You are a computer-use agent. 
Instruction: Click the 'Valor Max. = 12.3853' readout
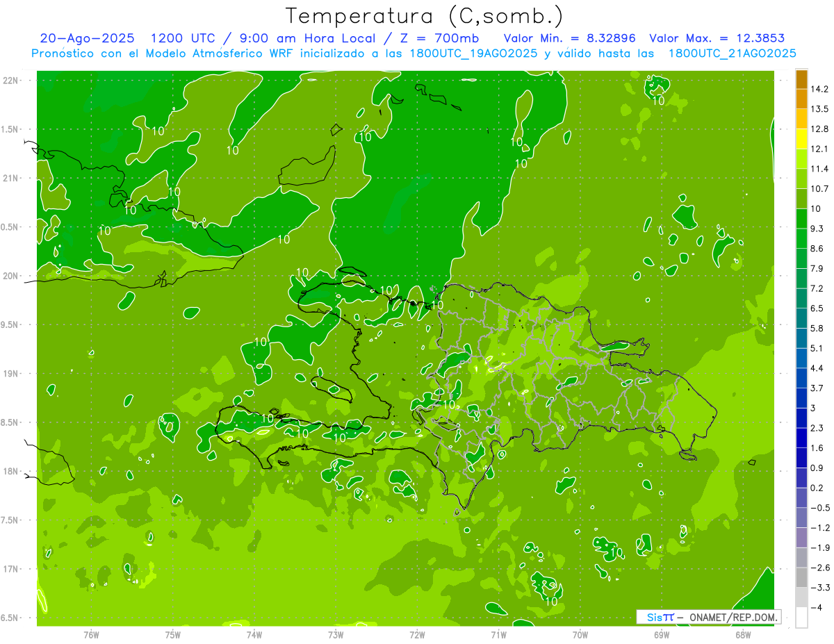point(718,38)
